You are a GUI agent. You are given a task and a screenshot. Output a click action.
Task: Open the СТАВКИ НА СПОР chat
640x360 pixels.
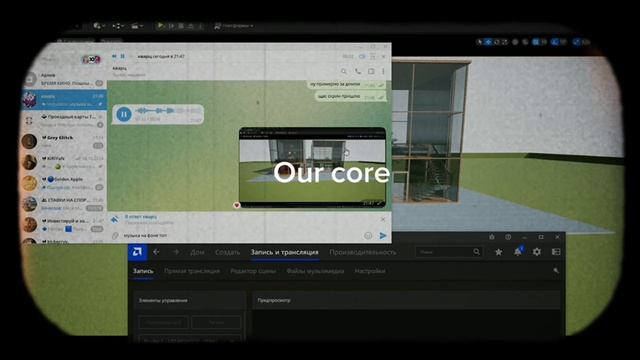pyautogui.click(x=64, y=204)
